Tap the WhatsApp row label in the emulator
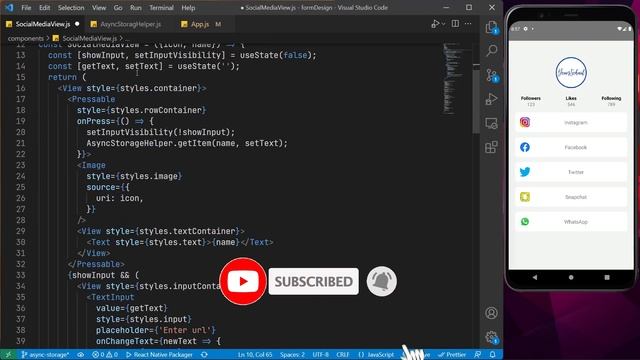Image resolution: width=640 pixels, height=360 pixels. 576,222
